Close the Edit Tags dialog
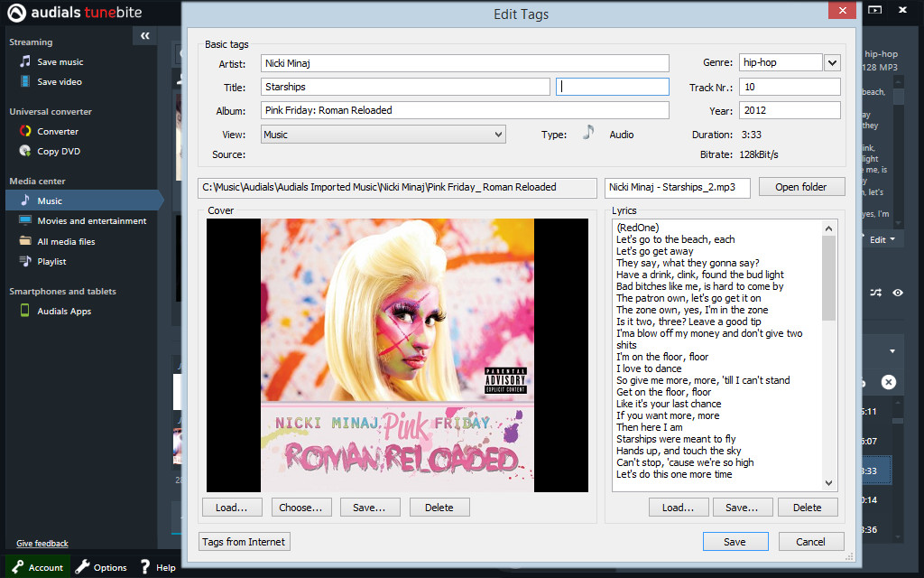Viewport: 924px width, 578px height. pyautogui.click(x=842, y=10)
